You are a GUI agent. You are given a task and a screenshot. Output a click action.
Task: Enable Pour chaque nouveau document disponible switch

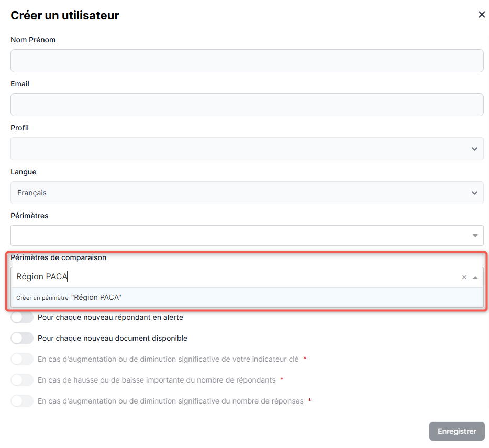pos(22,338)
